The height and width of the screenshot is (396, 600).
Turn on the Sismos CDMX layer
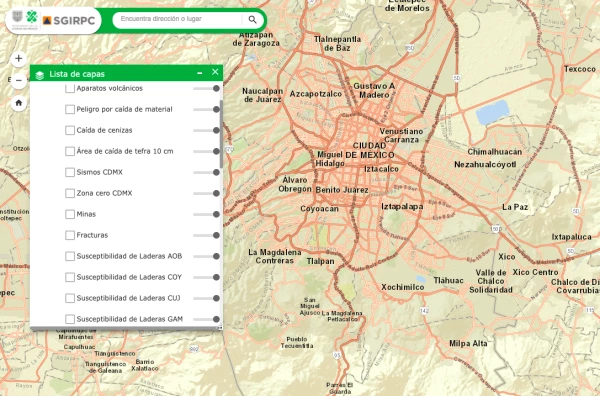pyautogui.click(x=70, y=172)
